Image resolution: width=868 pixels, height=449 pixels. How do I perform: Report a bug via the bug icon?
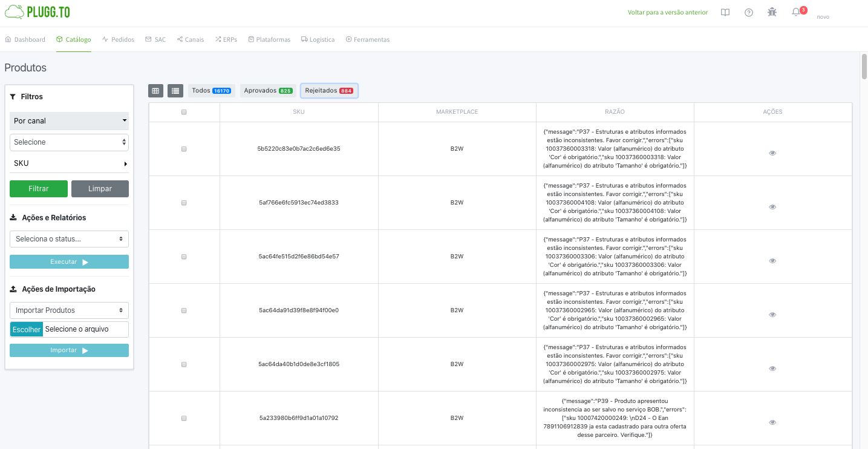tap(772, 12)
